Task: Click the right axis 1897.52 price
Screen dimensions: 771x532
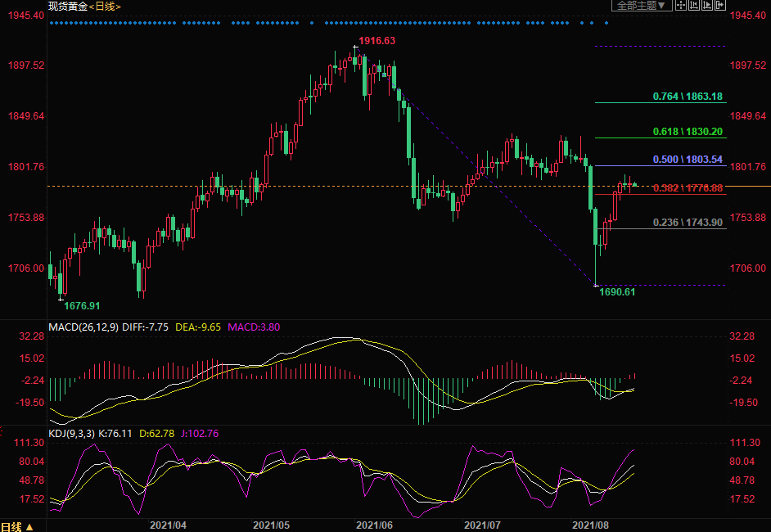Action: (x=747, y=65)
